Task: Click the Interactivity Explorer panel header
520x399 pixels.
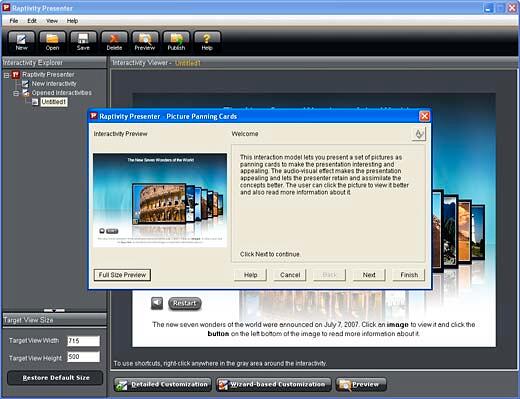Action: [54, 62]
